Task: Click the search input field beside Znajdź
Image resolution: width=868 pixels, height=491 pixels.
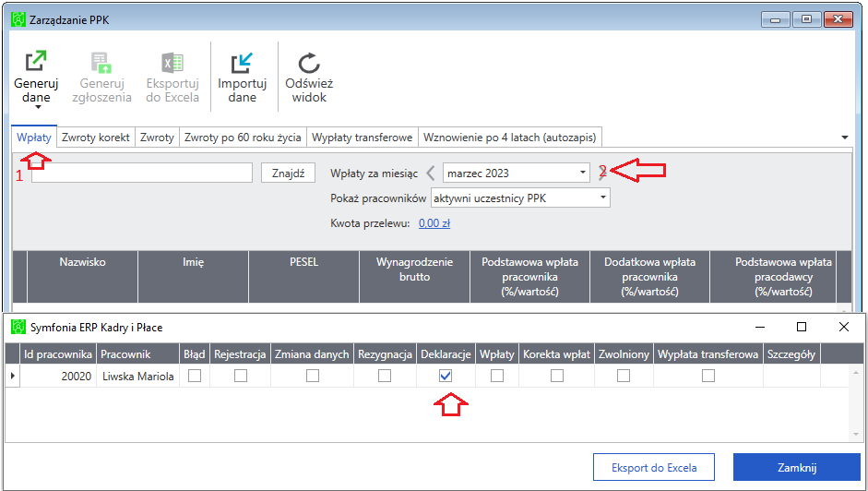Action: coord(142,173)
